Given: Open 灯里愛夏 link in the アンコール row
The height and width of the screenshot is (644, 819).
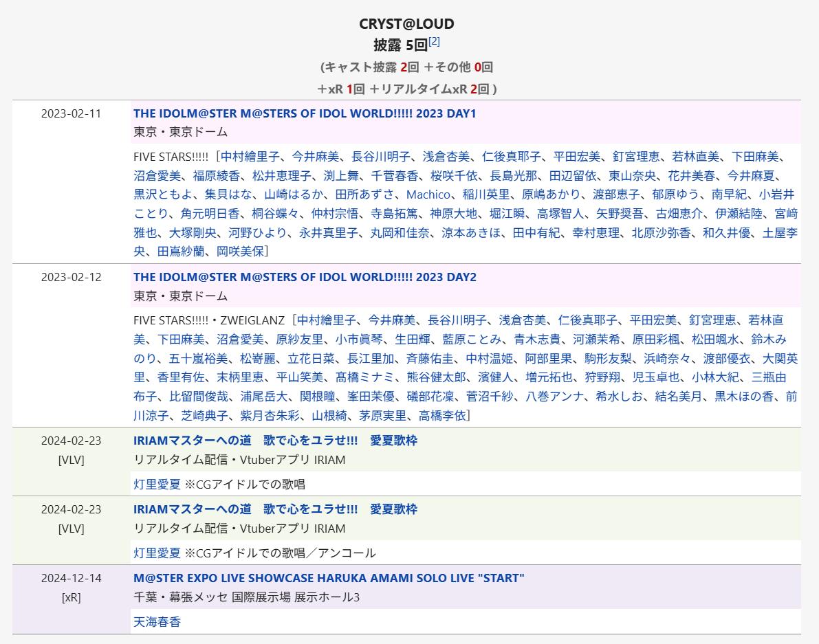Looking at the screenshot, I should 157,553.
